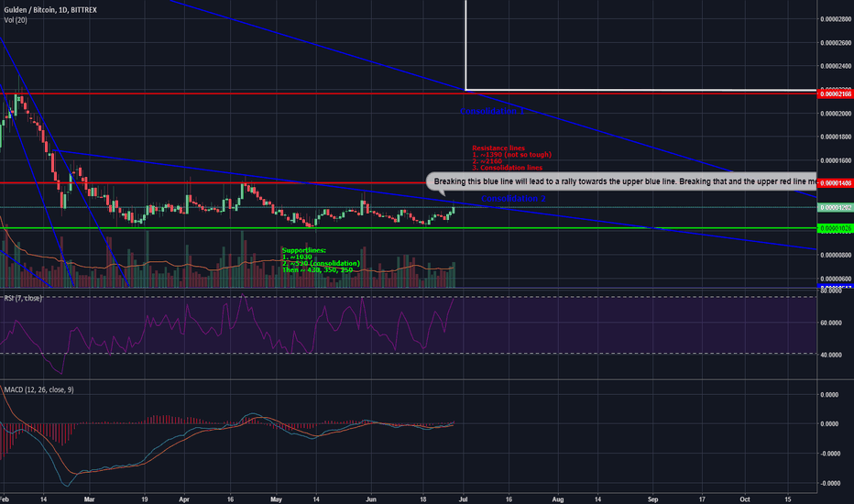Click the red 0.00001408 price label
854x504 pixels.
(x=835, y=183)
